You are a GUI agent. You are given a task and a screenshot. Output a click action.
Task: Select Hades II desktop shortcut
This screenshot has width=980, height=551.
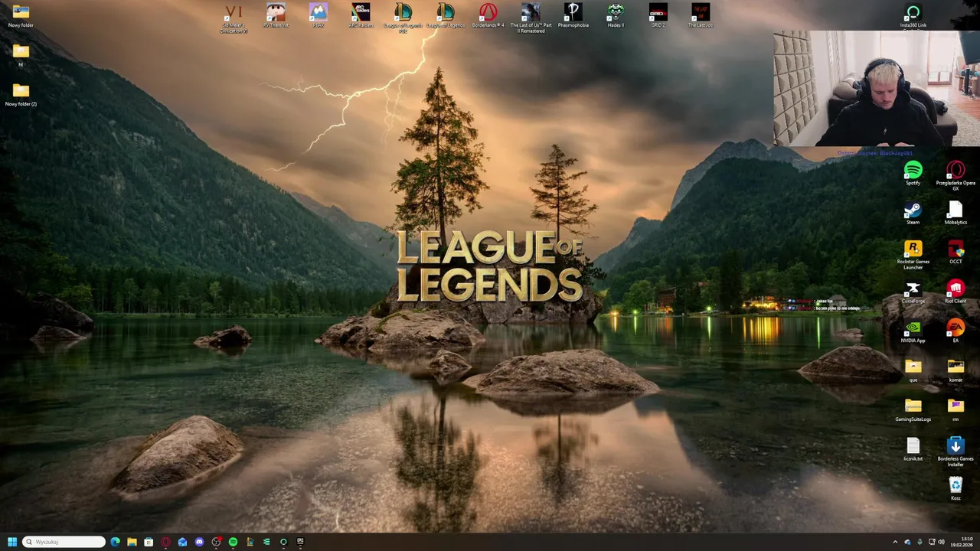click(616, 17)
